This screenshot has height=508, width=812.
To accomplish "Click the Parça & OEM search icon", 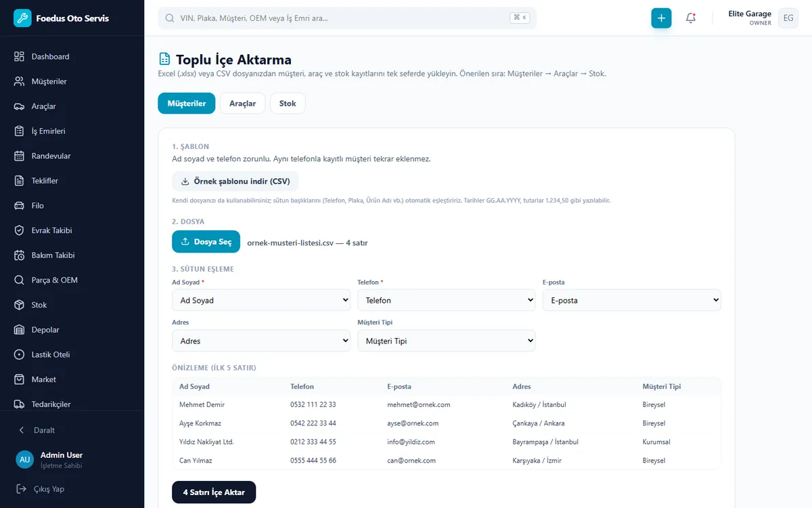I will [x=19, y=280].
